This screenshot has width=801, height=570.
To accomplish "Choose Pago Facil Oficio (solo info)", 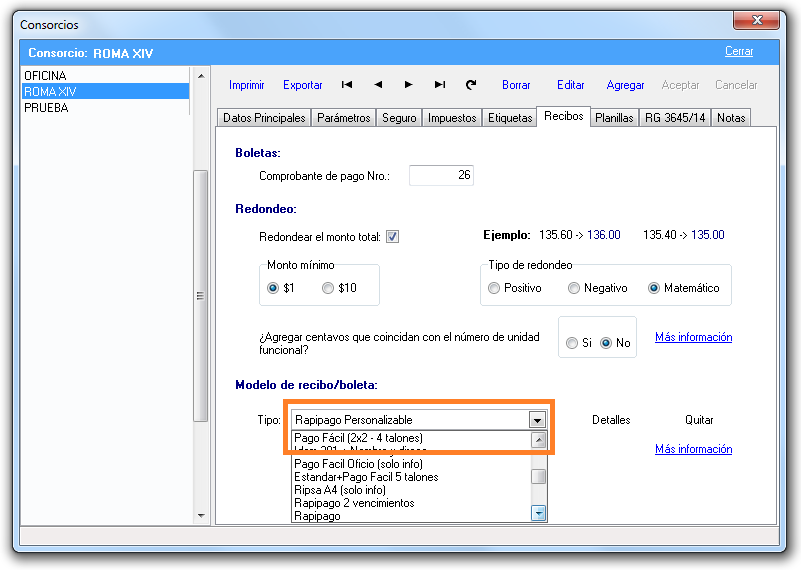I will point(359,464).
